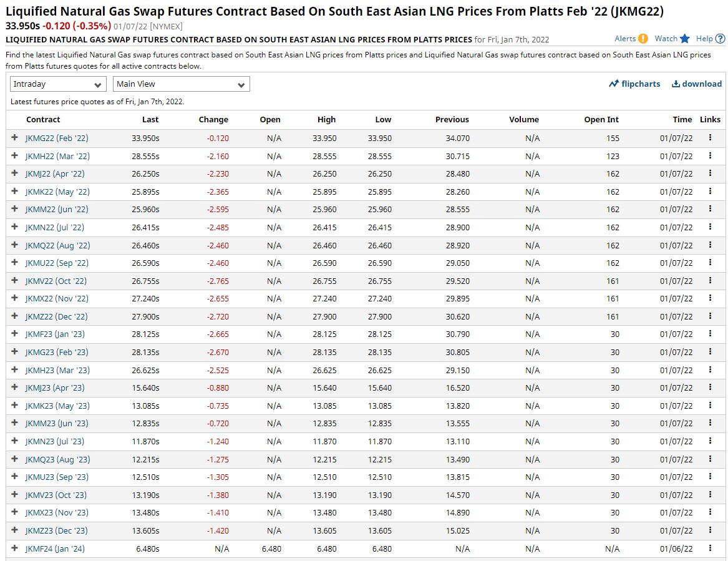This screenshot has width=728, height=561.
Task: Open Links menu for JKMQ23 (Aug '23) row
Action: pyautogui.click(x=710, y=459)
